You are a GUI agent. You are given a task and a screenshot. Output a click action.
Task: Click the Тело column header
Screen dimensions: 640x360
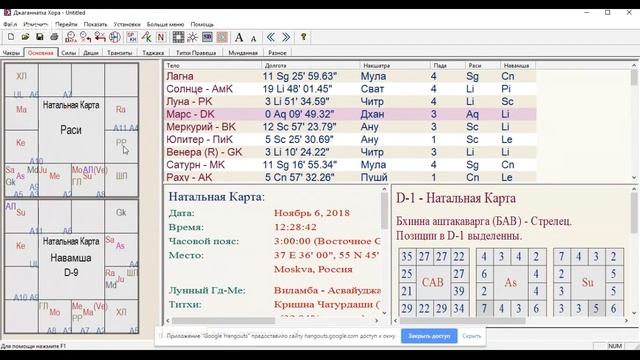coord(213,65)
